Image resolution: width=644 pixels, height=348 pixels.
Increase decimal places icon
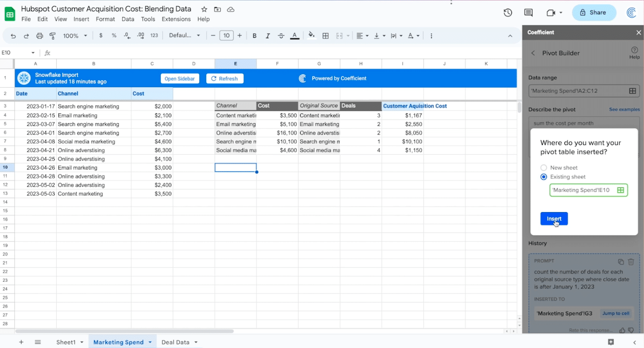[141, 35]
